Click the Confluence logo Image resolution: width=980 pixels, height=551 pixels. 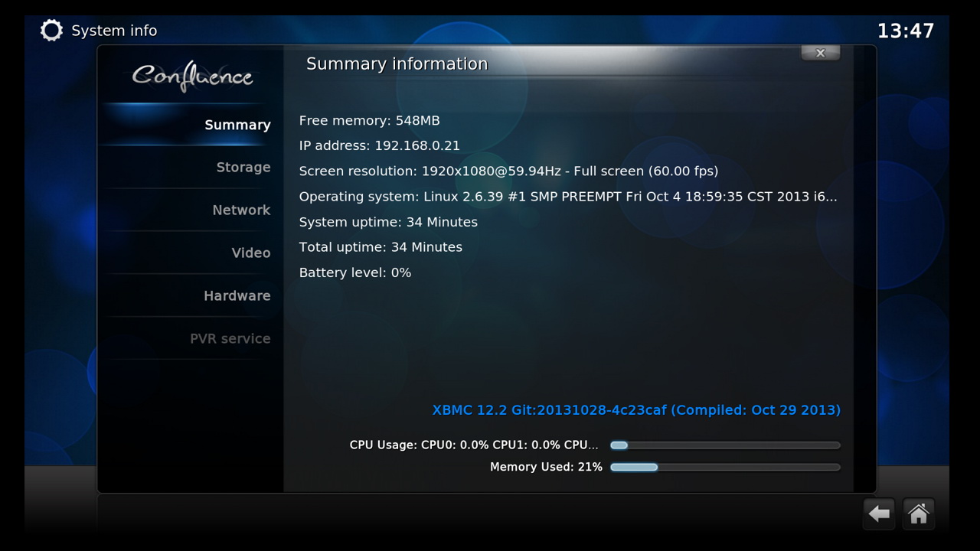[192, 77]
